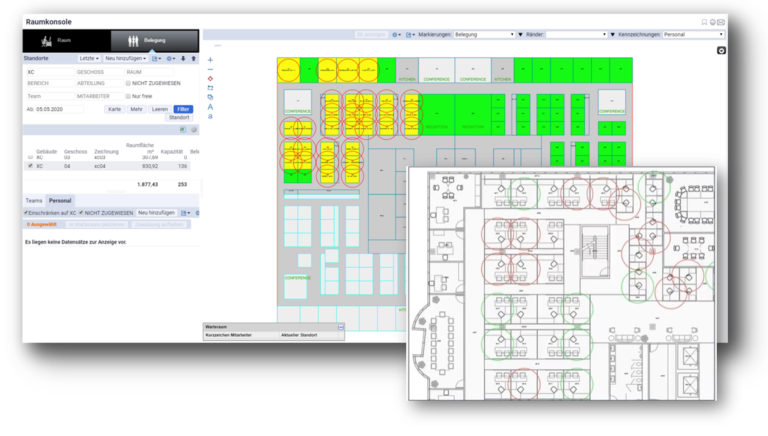The width and height of the screenshot is (768, 436).
Task: Uncheck the XC floor 04 row checkbox
Action: (x=29, y=166)
